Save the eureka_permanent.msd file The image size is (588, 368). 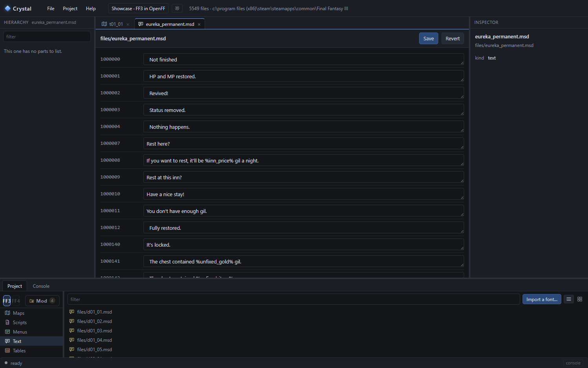[428, 38]
